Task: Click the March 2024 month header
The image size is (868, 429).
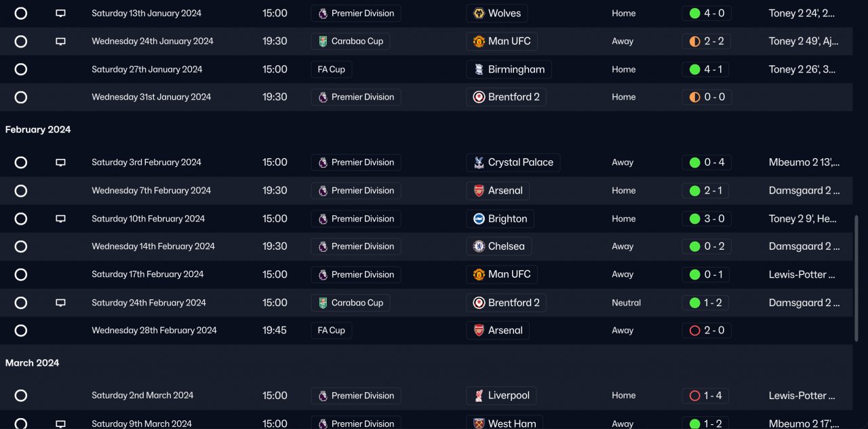Action: 33,363
